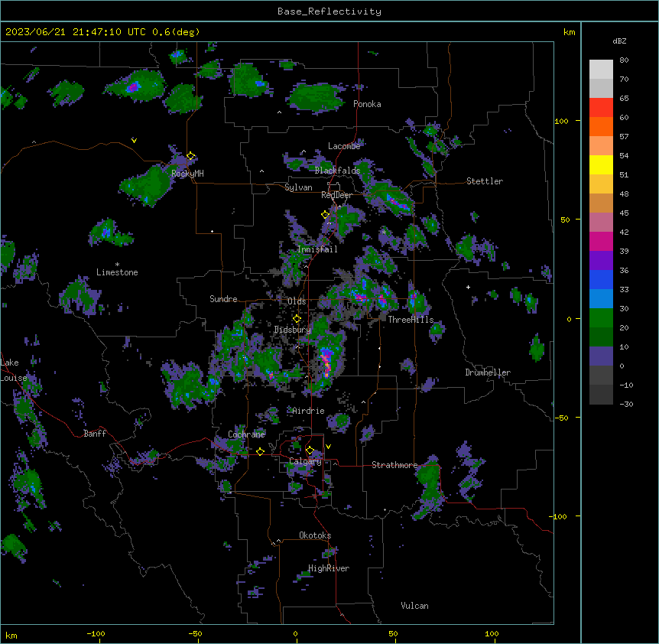Select the Cochrane label
This screenshot has width=659, height=644.
click(246, 434)
